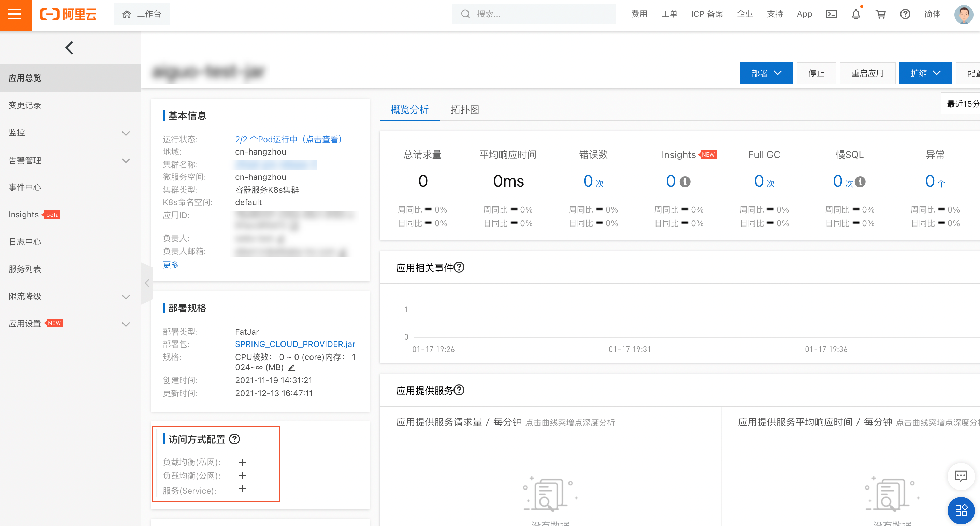Open help icon next to 应用相关事件
This screenshot has height=526, width=980.
(459, 267)
